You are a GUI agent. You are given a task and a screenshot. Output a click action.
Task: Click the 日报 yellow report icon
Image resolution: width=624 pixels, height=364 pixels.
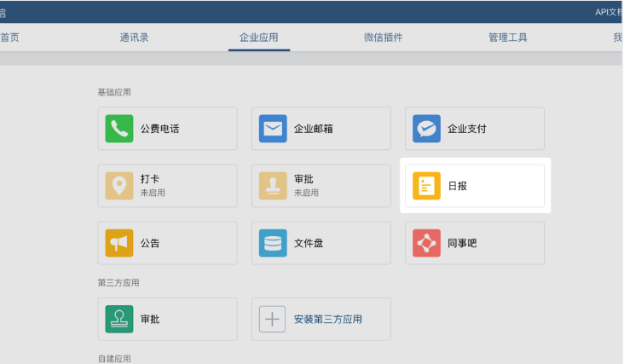click(x=426, y=186)
